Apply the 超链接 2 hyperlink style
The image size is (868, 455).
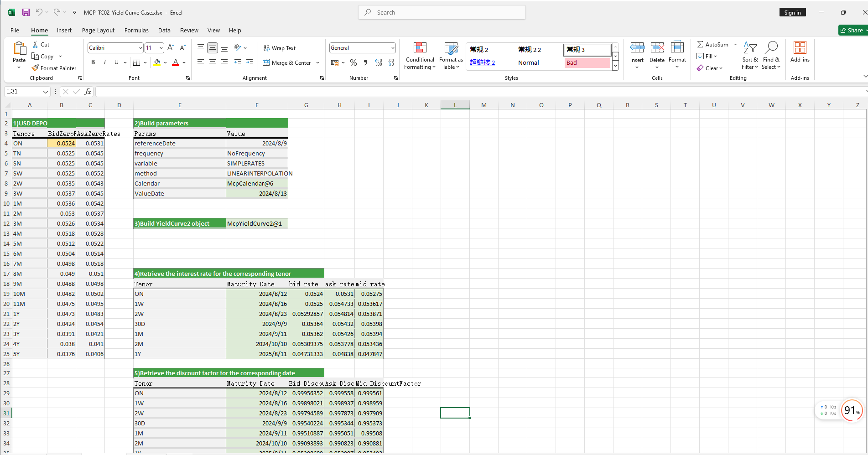click(482, 63)
